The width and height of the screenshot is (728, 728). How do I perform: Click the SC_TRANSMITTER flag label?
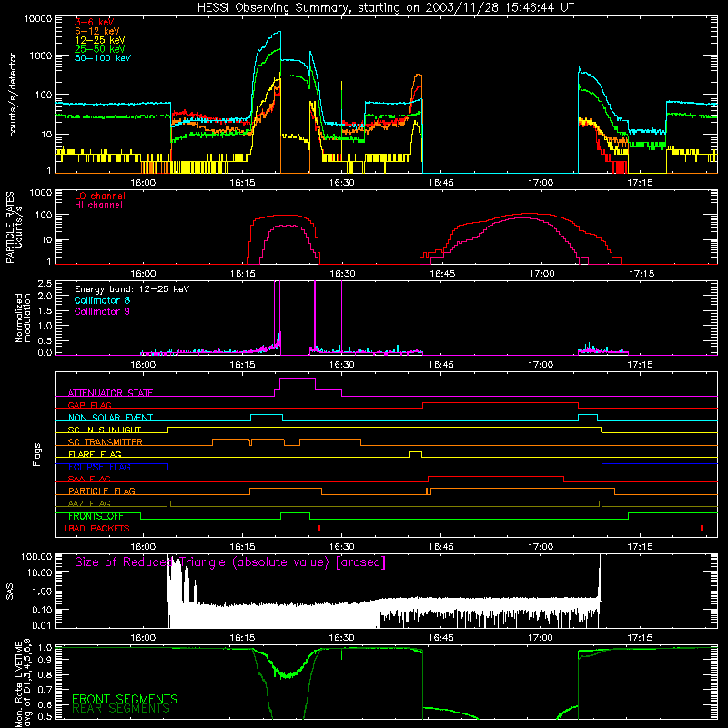[105, 442]
